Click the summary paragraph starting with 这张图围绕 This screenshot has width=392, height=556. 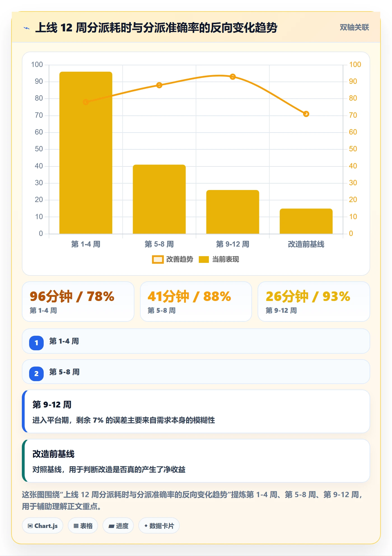192,501
